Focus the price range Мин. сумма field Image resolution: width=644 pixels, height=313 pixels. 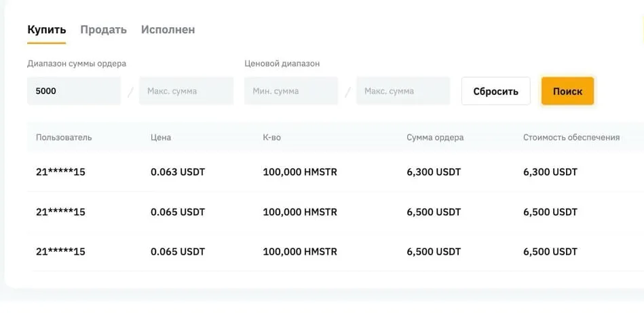click(x=290, y=91)
